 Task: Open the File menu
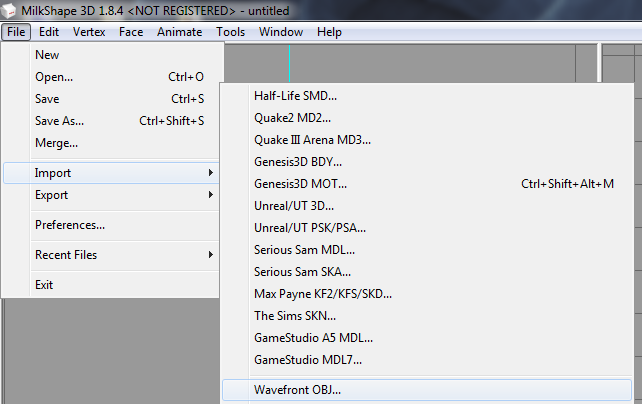point(16,32)
